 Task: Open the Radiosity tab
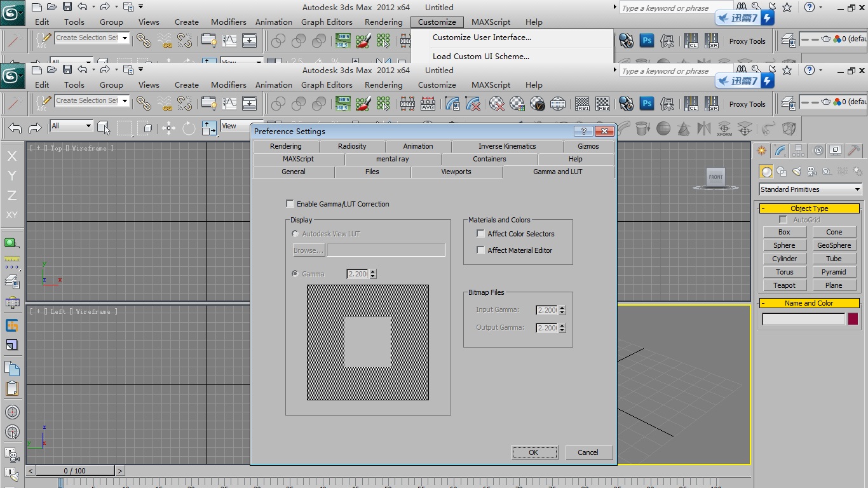352,146
